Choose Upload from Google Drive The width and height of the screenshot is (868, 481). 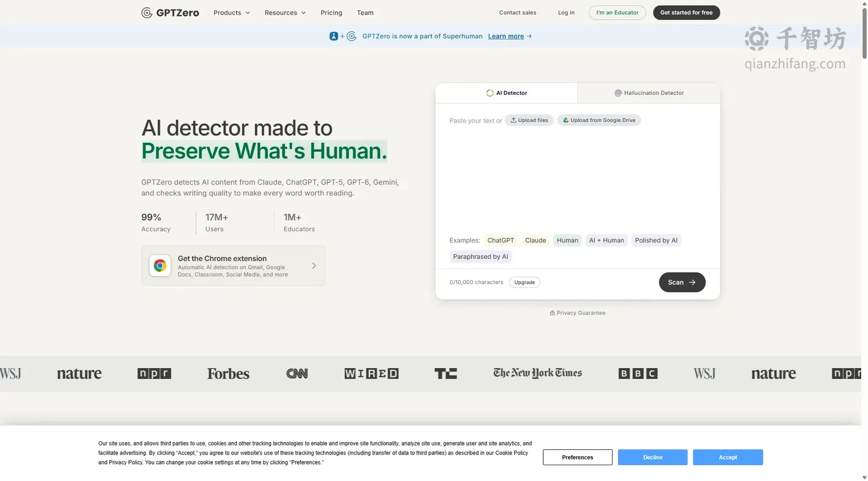click(599, 120)
